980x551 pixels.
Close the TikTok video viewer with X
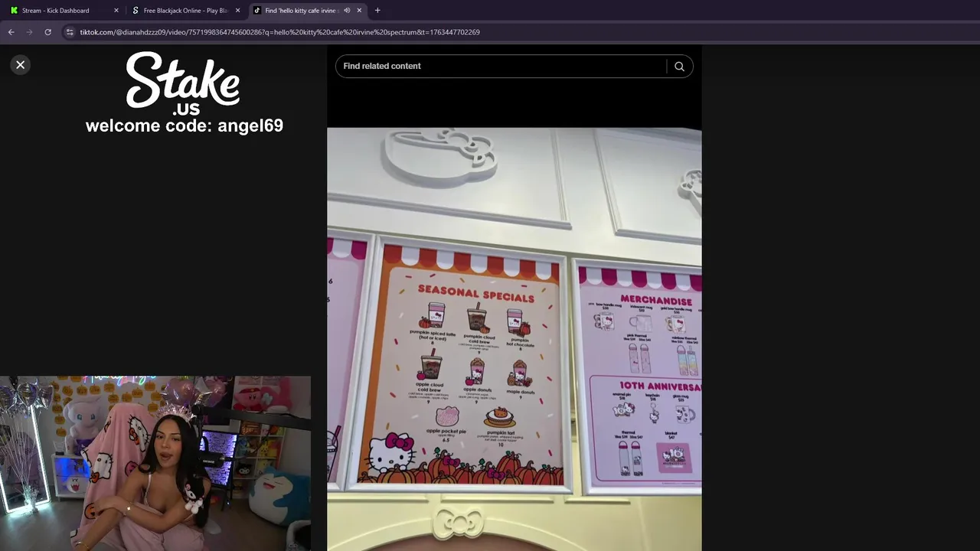pos(21,65)
